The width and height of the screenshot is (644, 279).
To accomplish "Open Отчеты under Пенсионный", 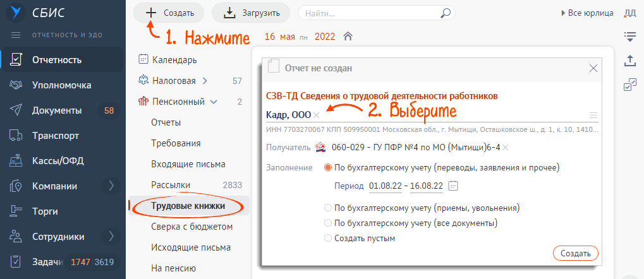I will (x=166, y=122).
